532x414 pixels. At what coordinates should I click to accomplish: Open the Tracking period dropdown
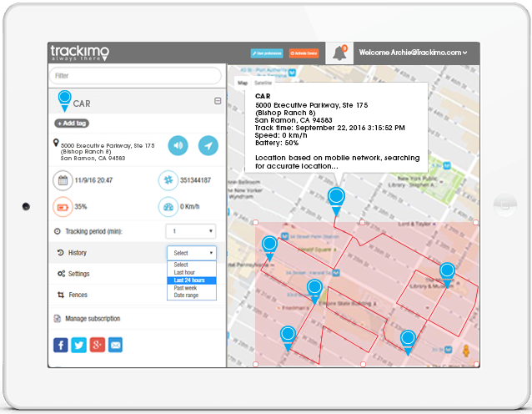191,231
